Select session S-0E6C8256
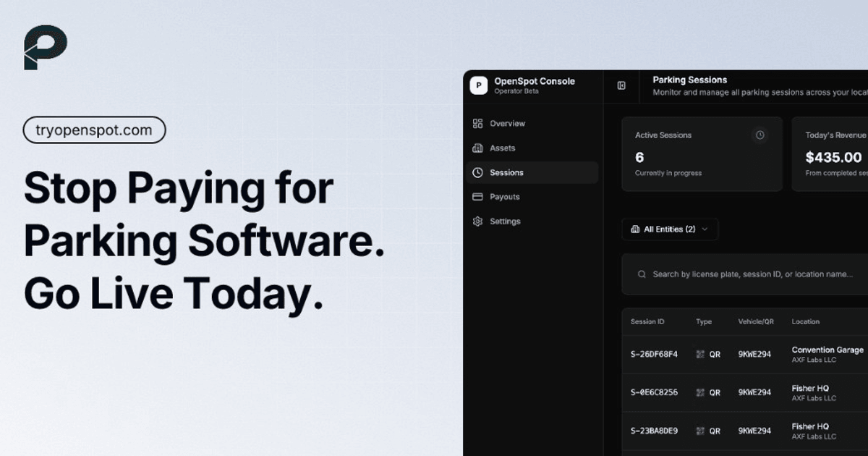The width and height of the screenshot is (868, 456). [655, 392]
